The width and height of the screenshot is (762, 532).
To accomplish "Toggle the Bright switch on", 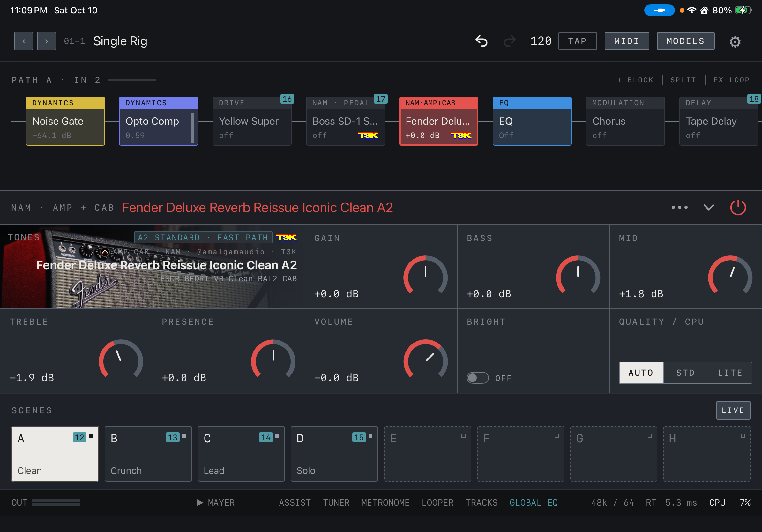I will pos(478,378).
